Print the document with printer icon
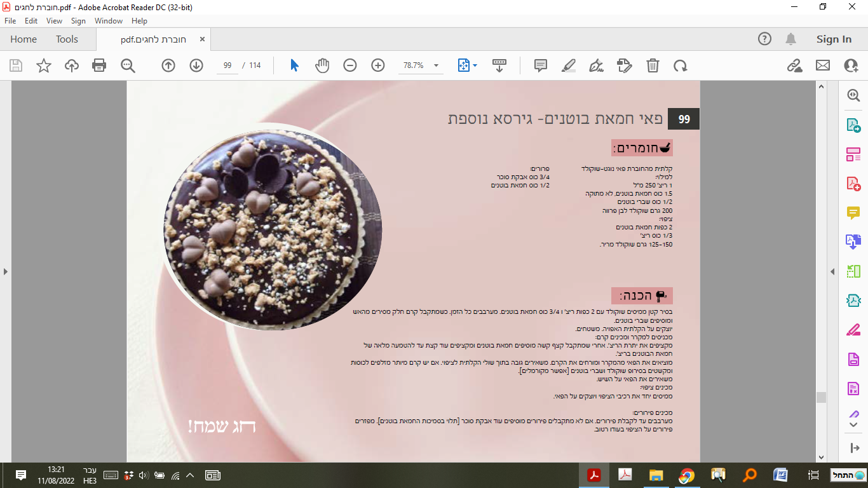This screenshot has height=488, width=868. pos(99,65)
